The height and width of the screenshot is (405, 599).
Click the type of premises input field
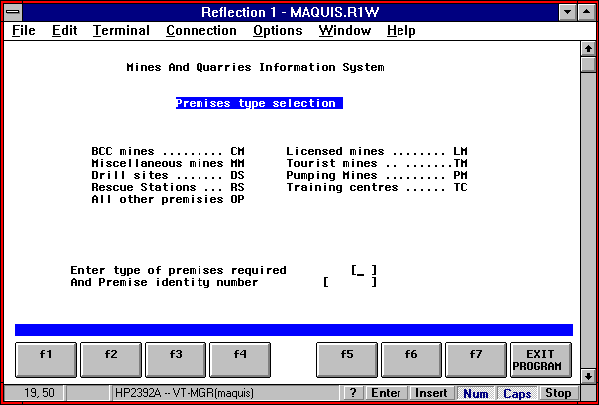pyautogui.click(x=364, y=271)
